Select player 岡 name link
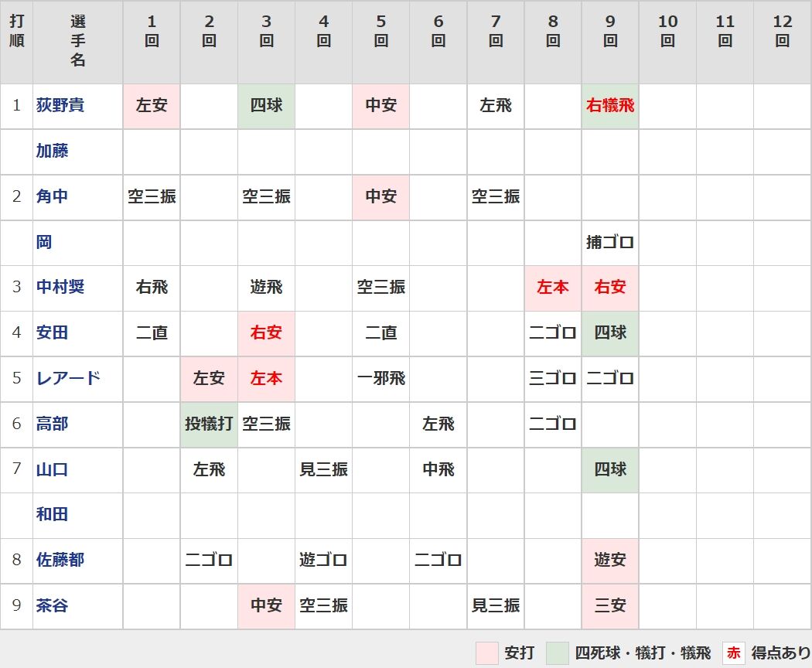This screenshot has height=668, width=812. pos(45,242)
